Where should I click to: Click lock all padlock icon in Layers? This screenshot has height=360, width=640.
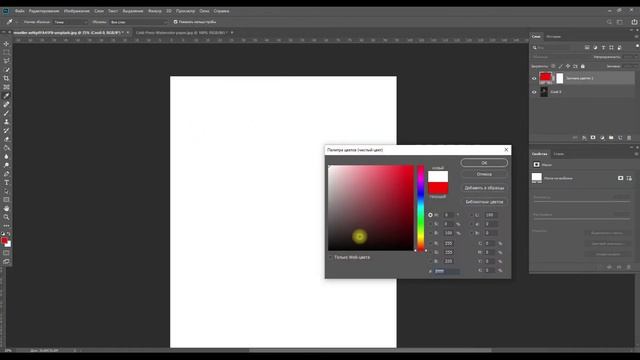(583, 66)
